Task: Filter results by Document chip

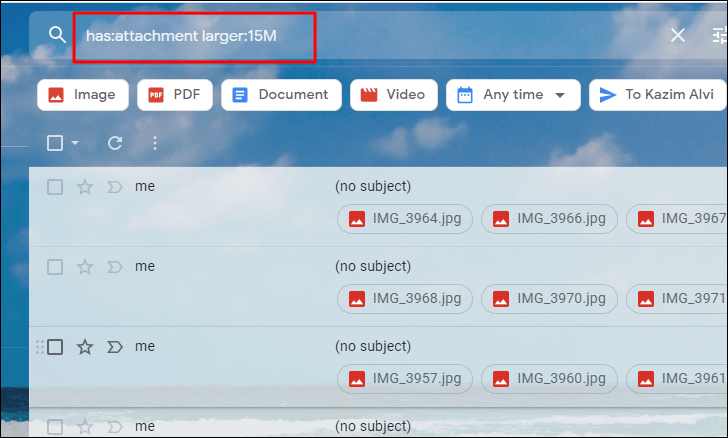Action: coord(281,95)
